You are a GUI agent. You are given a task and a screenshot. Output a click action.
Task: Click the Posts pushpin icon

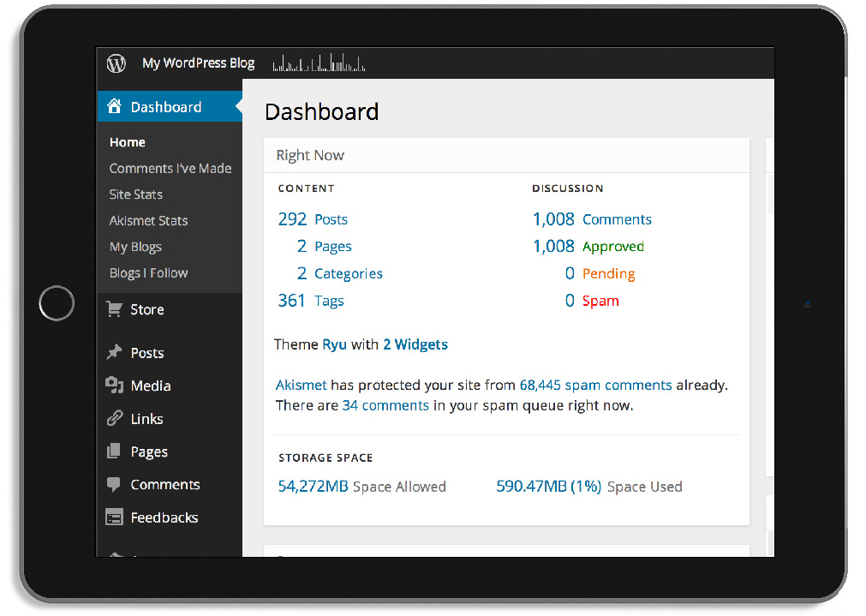click(114, 352)
